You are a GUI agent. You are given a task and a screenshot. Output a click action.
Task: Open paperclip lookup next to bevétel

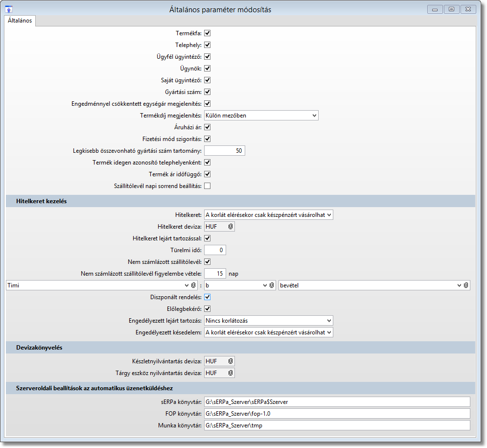[466, 285]
